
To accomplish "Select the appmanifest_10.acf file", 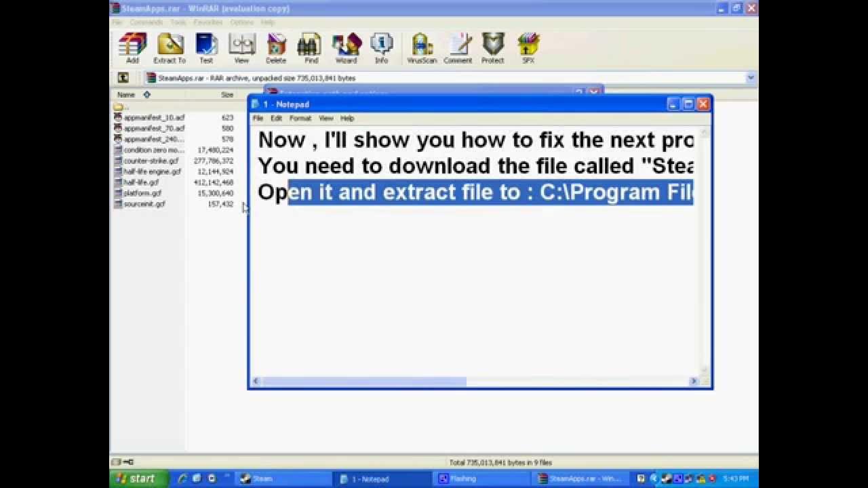I will tap(149, 118).
